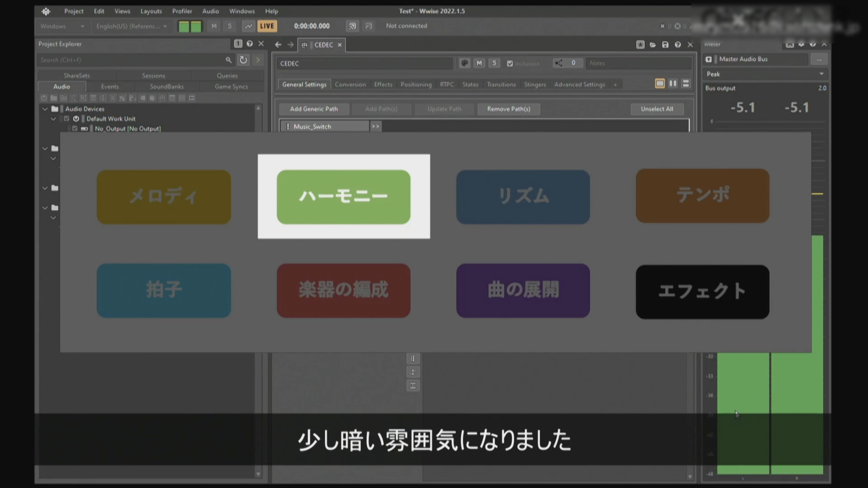This screenshot has width=868, height=488.
Task: Click the color palette icon beside CEDEC name
Action: coord(464,63)
